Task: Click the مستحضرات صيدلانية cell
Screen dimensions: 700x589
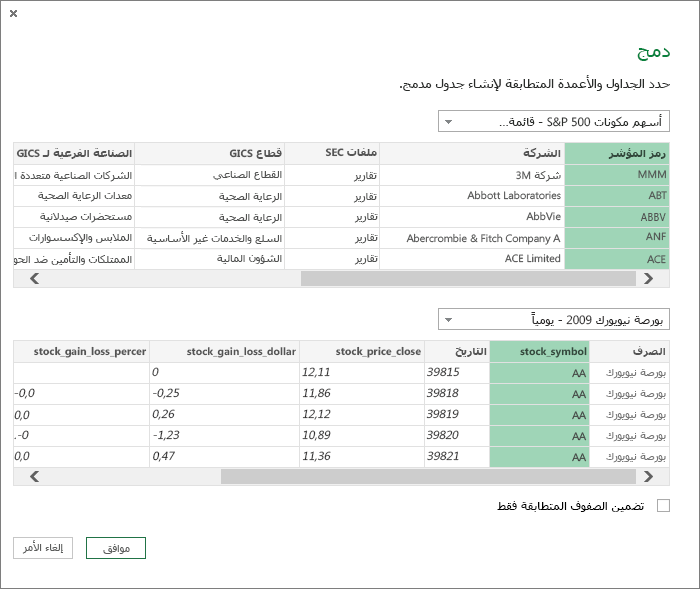Action: 74,217
